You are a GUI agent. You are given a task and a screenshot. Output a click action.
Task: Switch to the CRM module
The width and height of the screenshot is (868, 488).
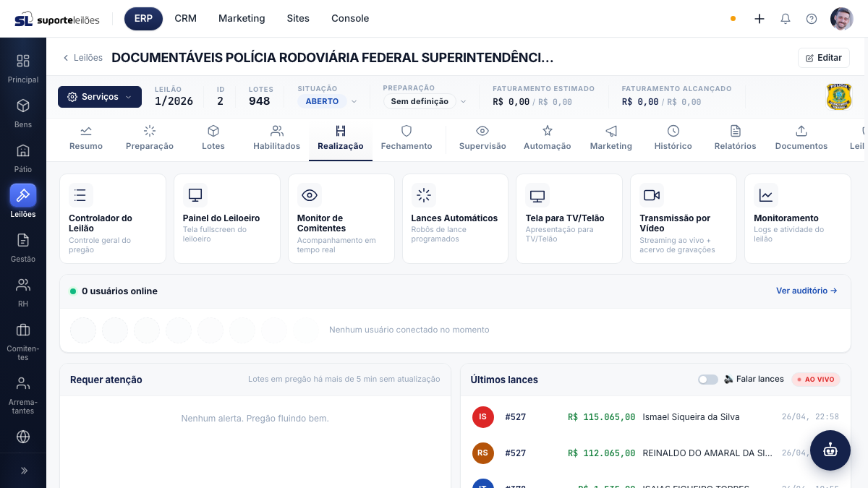click(x=186, y=19)
